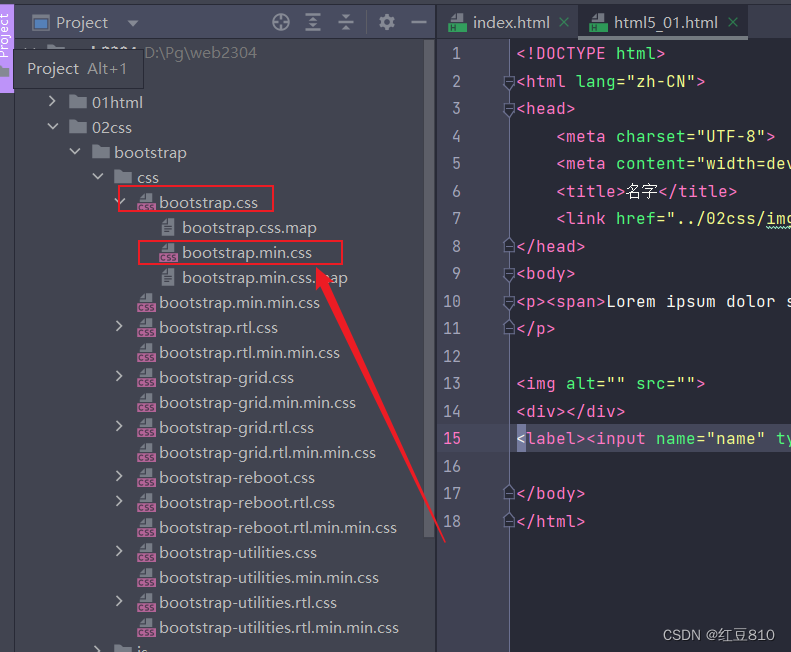Select the css folder icon
The height and width of the screenshot is (652, 791).
pos(123,177)
